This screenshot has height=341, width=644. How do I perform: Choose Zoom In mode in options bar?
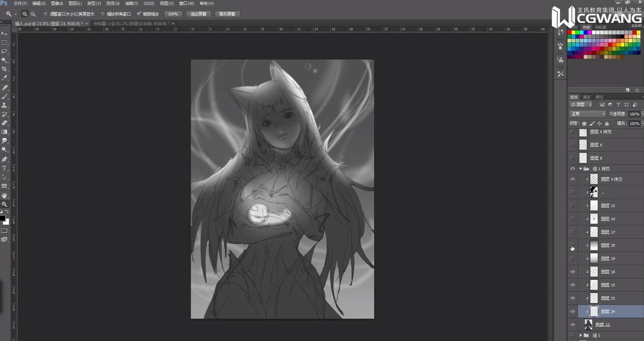point(25,14)
